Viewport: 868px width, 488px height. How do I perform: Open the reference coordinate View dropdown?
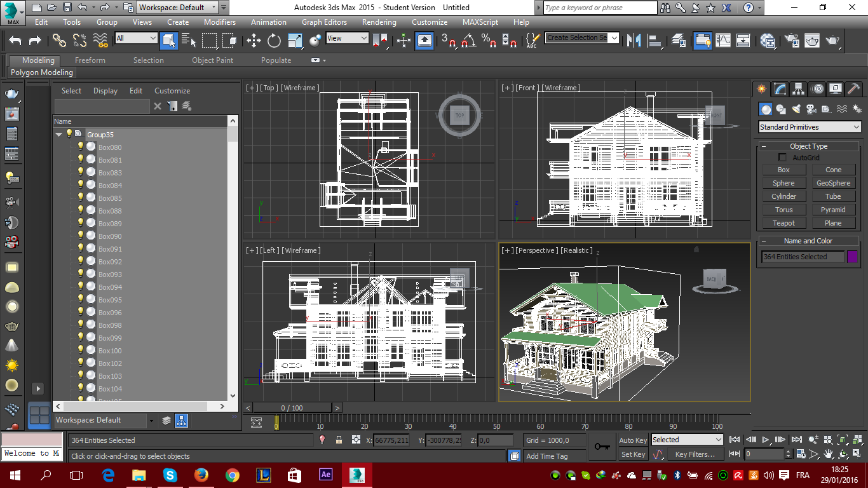point(347,38)
